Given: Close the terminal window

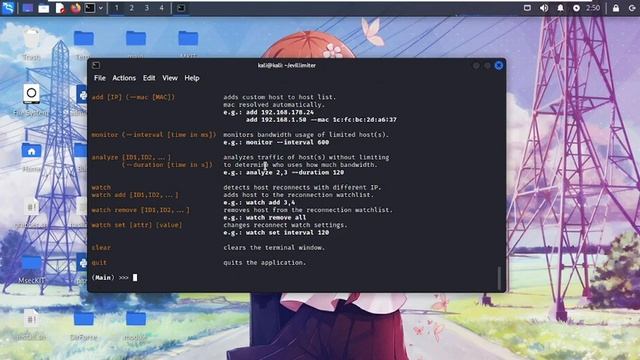Looking at the screenshot, I should (499, 65).
